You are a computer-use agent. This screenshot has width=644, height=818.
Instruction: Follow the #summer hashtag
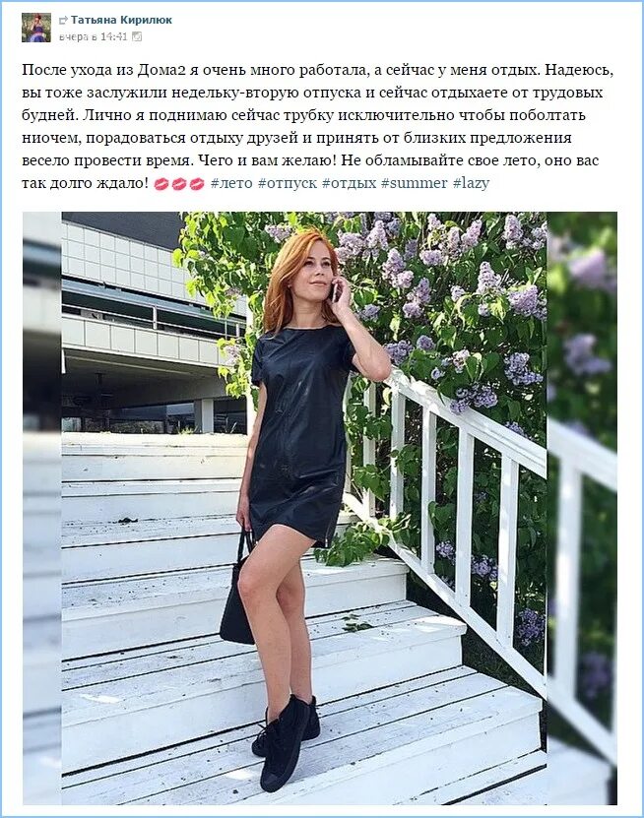415,183
